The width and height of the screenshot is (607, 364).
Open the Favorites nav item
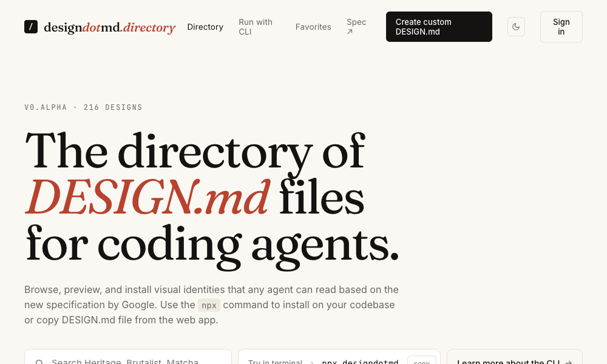[x=313, y=27]
